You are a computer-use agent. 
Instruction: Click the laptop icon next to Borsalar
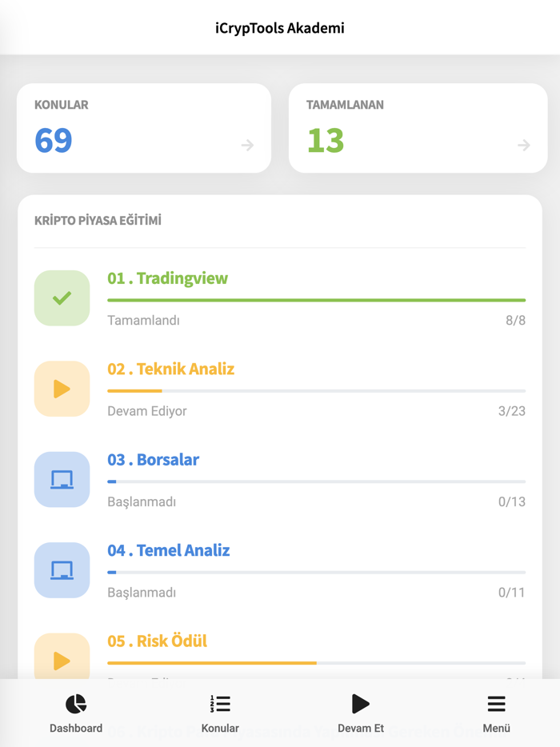pyautogui.click(x=62, y=480)
